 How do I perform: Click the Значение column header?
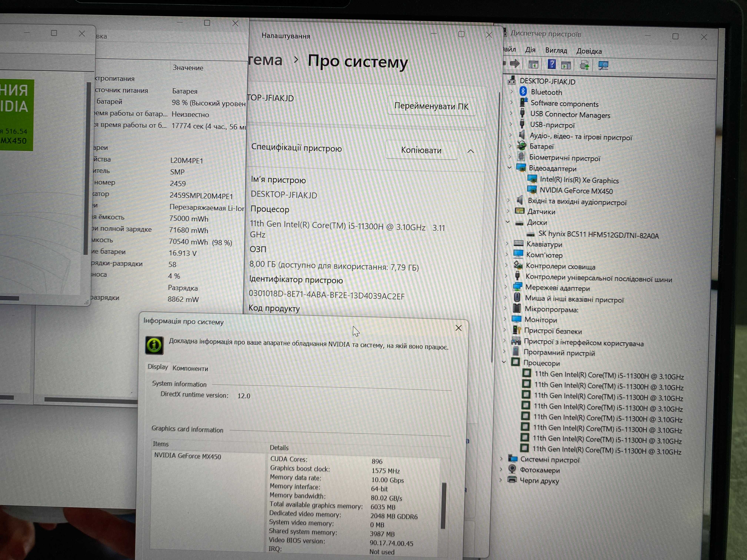(x=188, y=68)
